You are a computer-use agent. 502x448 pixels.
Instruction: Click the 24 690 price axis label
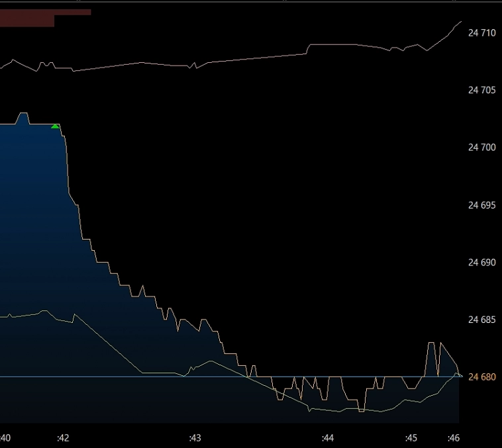(481, 263)
